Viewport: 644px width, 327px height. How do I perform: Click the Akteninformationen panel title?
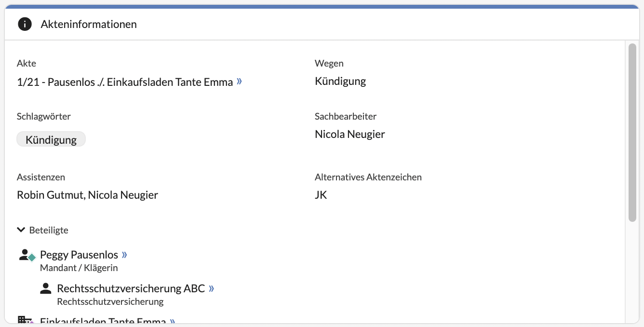(89, 24)
